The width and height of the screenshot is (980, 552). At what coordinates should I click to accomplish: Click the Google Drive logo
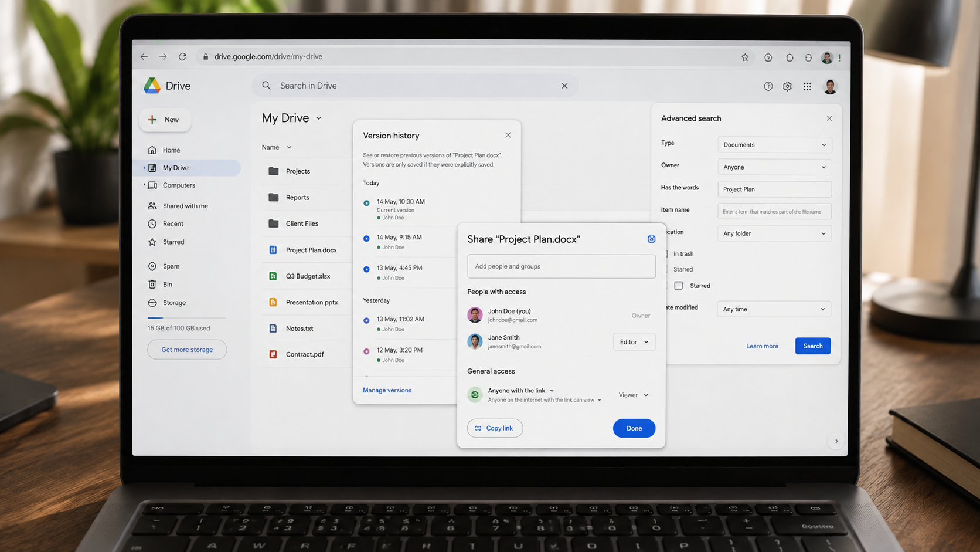click(x=152, y=86)
